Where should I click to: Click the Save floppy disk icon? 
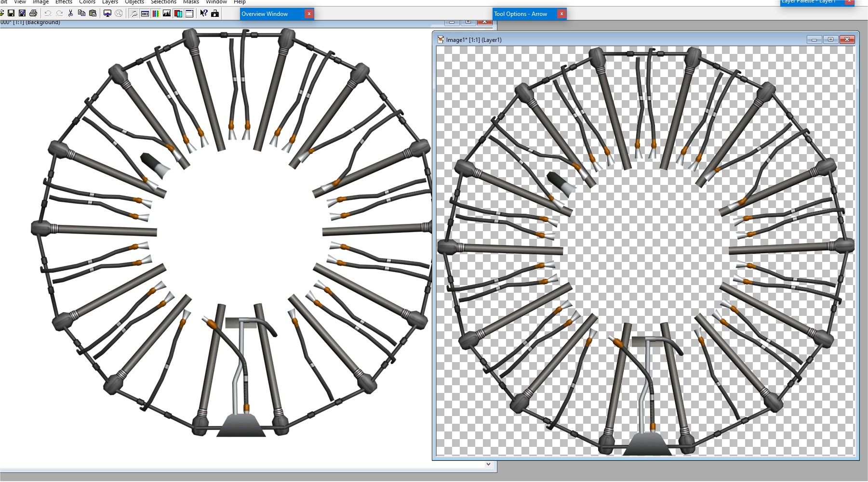(11, 13)
